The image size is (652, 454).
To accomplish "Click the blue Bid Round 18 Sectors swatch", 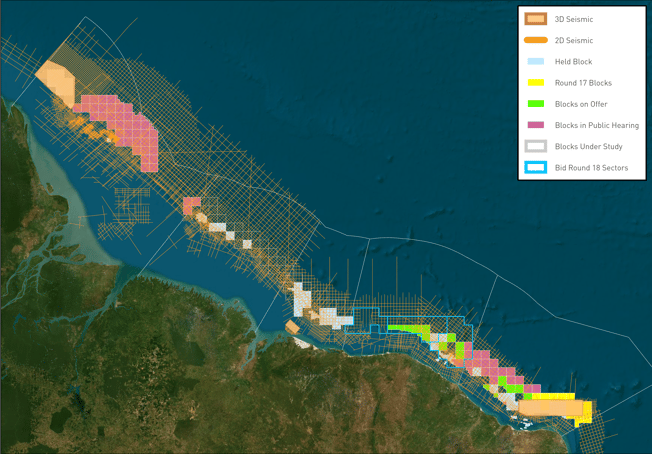I will pos(536,168).
